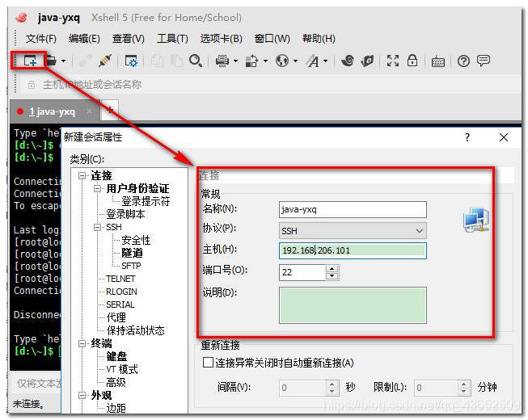Click the disconnect plug icon
Screen dimensions: 528x420
(x=105, y=61)
